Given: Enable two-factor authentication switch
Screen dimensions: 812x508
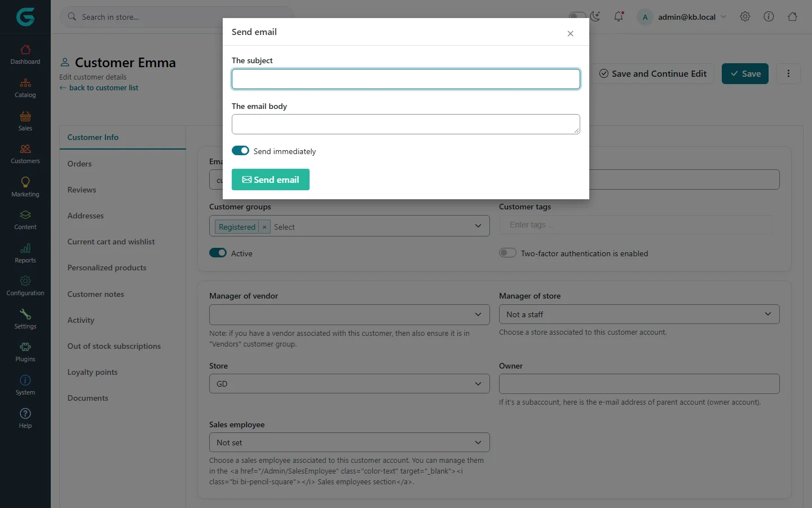Looking at the screenshot, I should click(x=507, y=253).
